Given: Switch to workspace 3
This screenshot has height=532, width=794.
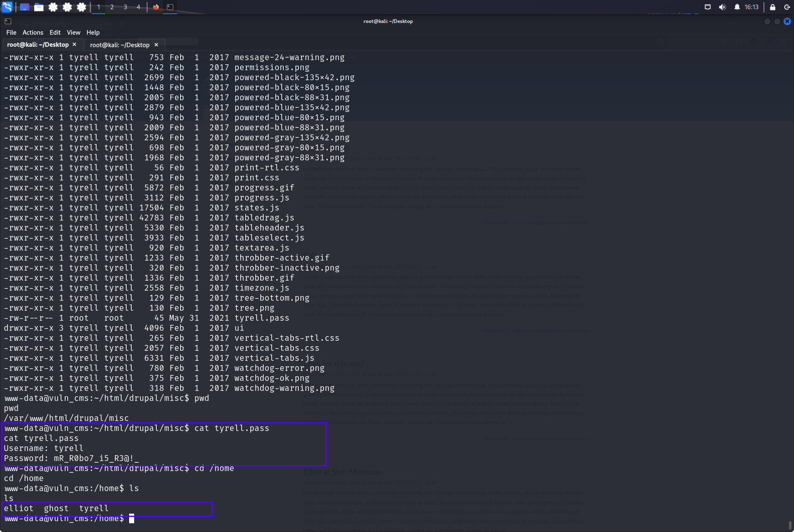Looking at the screenshot, I should tap(125, 7).
